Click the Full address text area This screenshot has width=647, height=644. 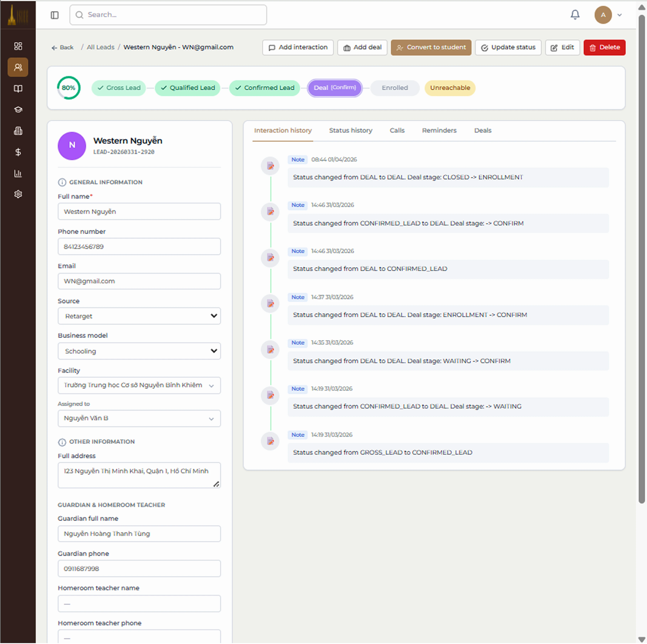point(139,476)
